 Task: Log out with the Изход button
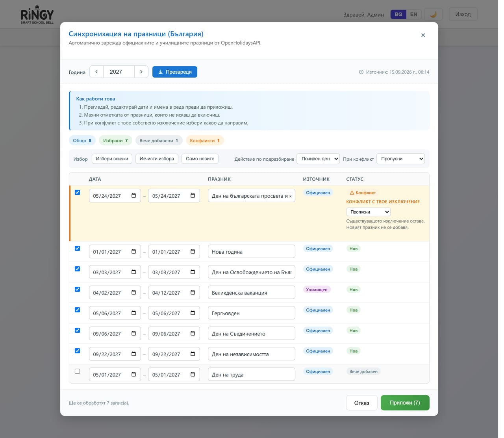(463, 14)
